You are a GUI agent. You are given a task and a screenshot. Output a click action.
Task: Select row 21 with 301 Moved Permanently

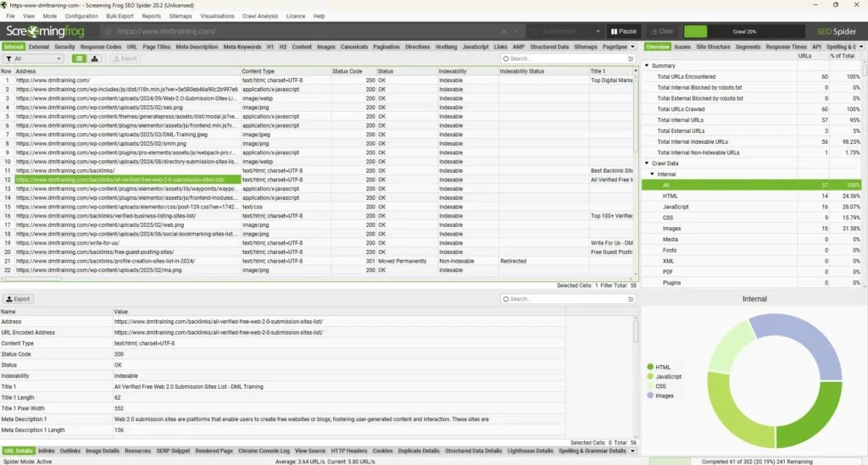(319, 261)
